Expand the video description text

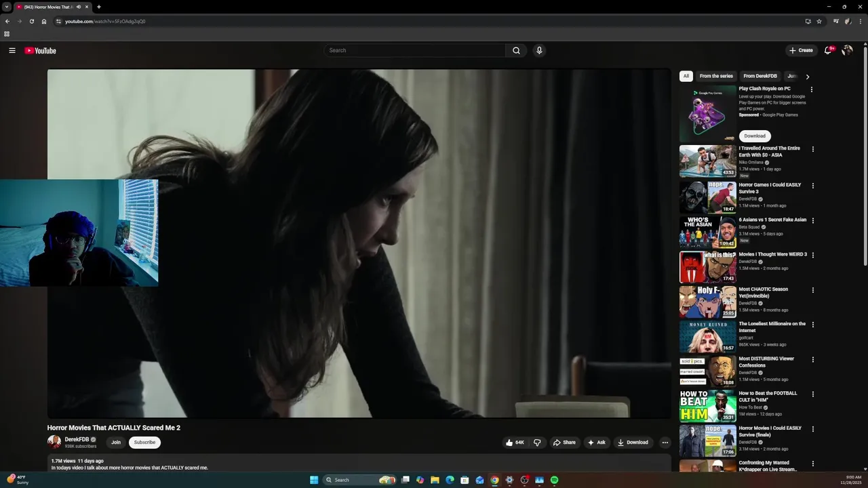pyautogui.click(x=130, y=468)
